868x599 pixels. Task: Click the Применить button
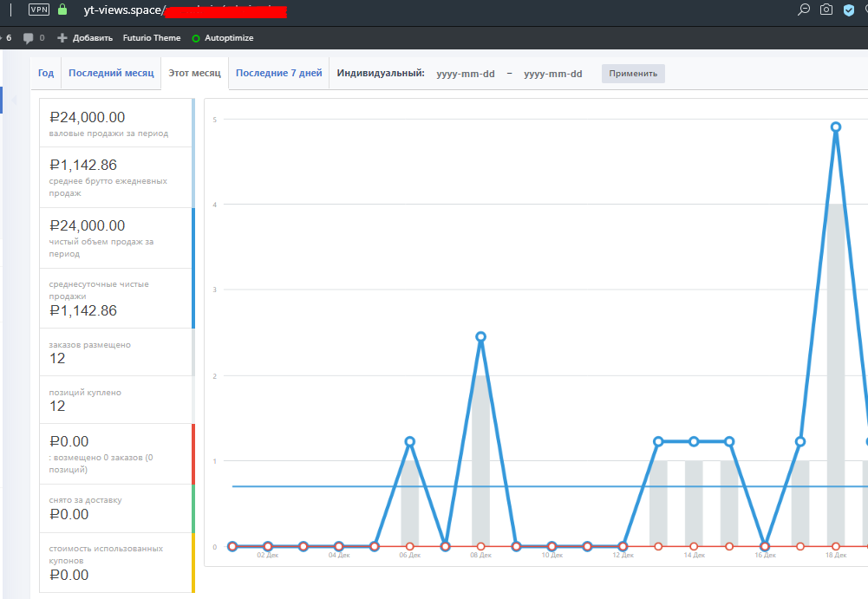pos(633,74)
